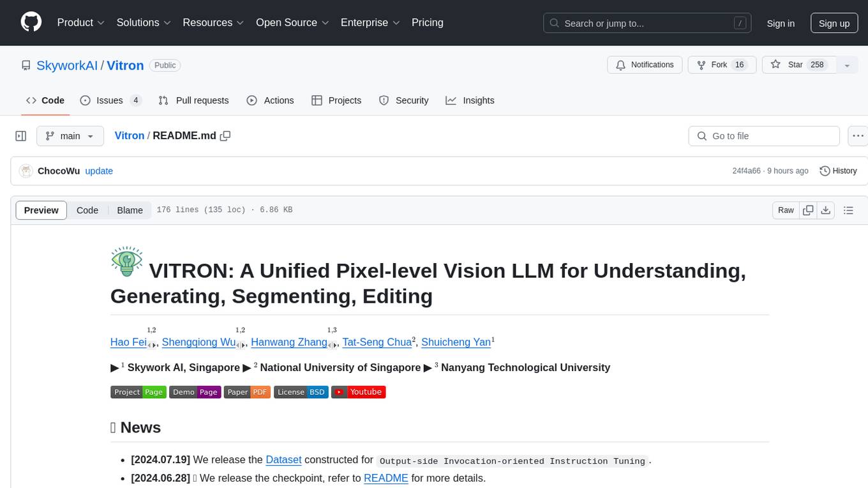Screen dimensions: 868x488
Task: Copy the README.md file path
Action: click(x=225, y=135)
